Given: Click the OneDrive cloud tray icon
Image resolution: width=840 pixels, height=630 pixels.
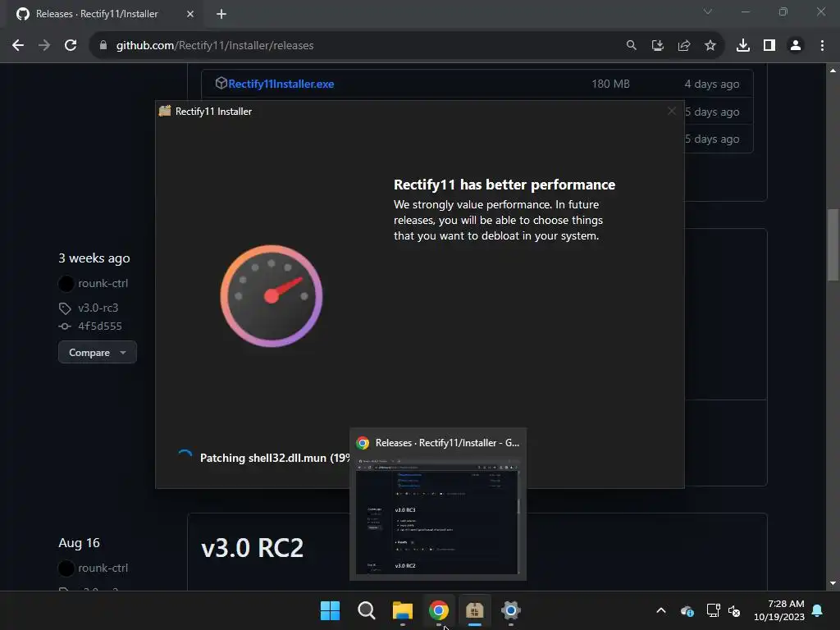Looking at the screenshot, I should tap(687, 610).
